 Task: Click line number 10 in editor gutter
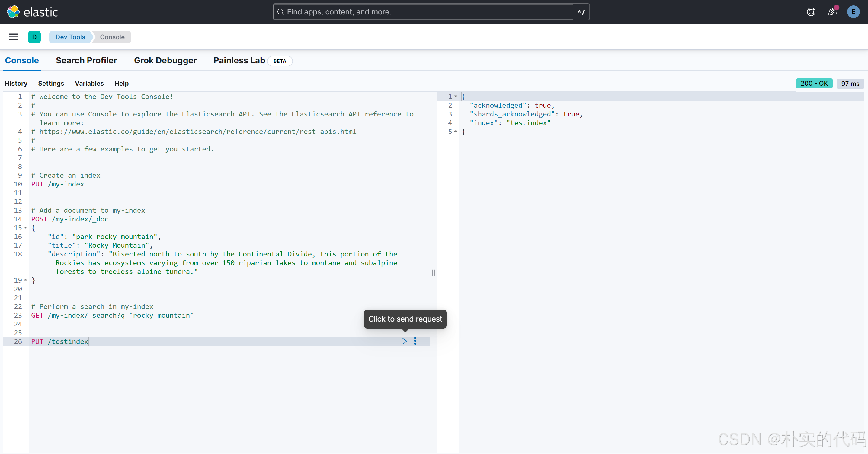(x=18, y=184)
